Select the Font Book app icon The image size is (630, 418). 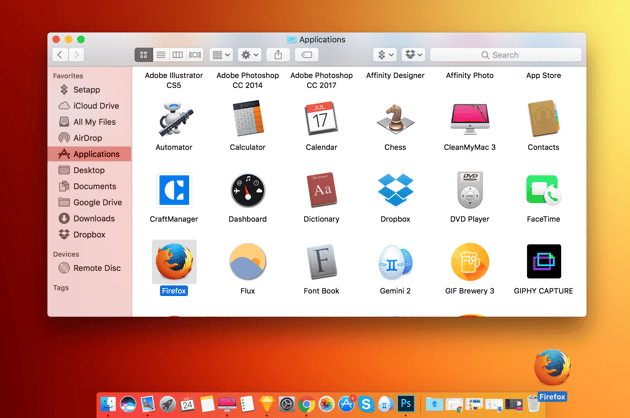tap(321, 262)
